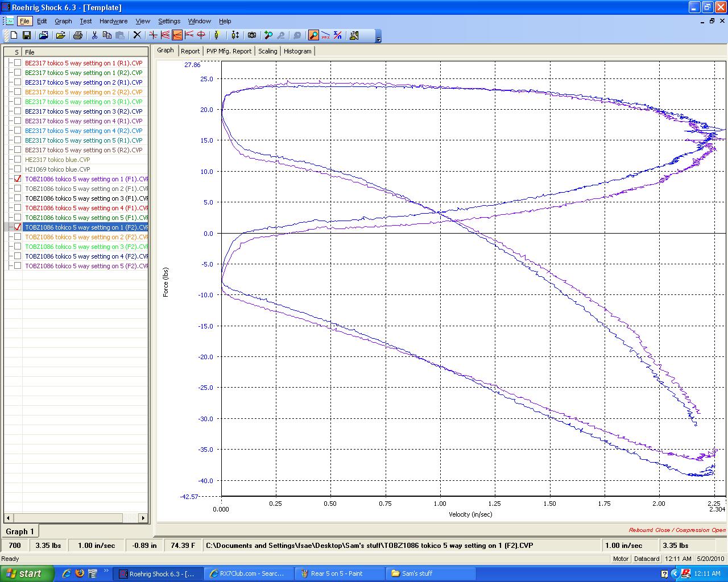Click the Windows Start button
The image size is (728, 582).
(27, 573)
